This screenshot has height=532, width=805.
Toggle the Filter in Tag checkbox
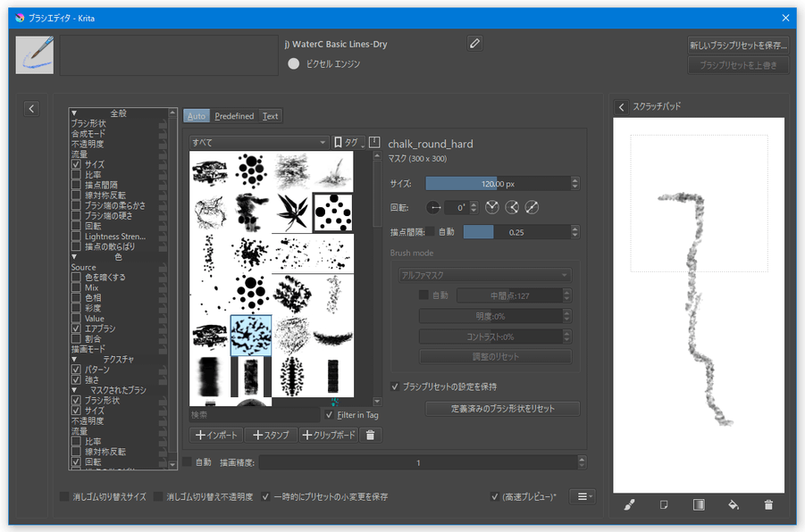tap(329, 415)
